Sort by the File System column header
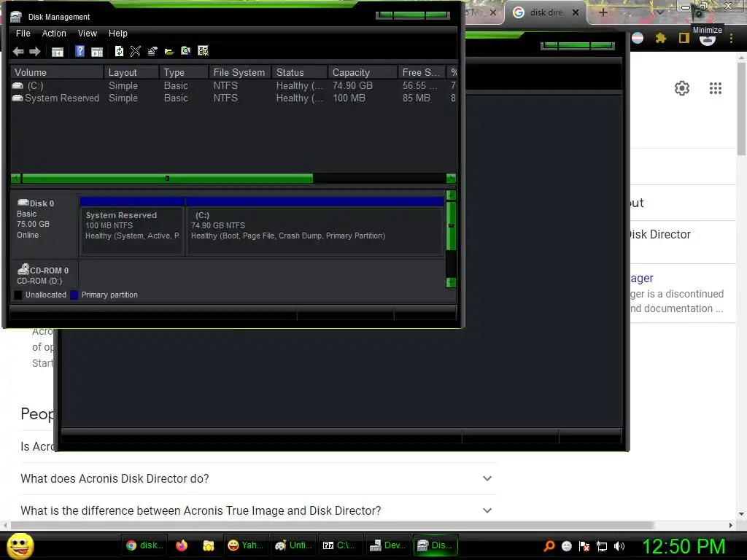The width and height of the screenshot is (747, 560). tap(240, 72)
